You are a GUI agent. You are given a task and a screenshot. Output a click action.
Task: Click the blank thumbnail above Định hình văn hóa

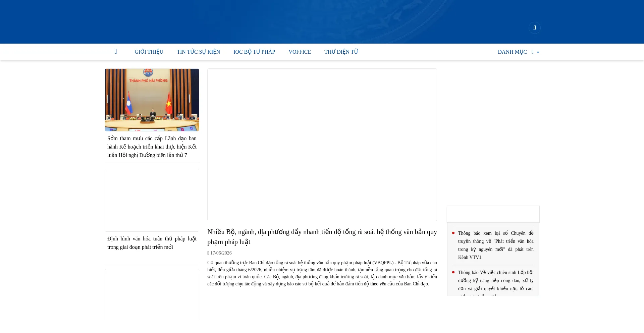(x=152, y=200)
